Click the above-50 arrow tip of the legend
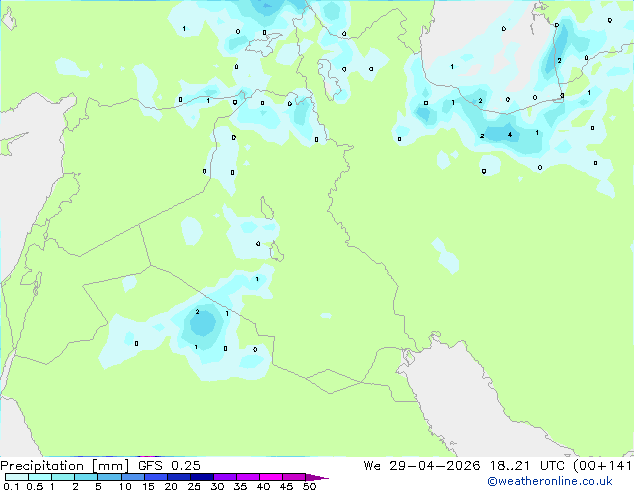The image size is (634, 490). tap(317, 477)
